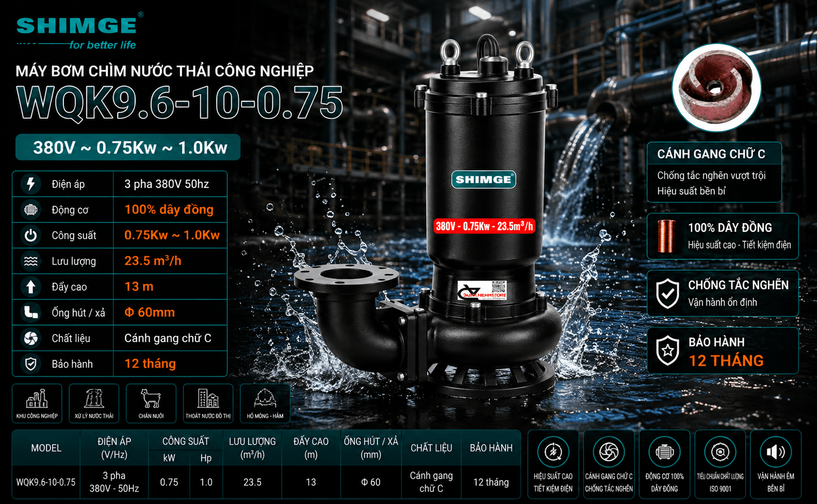
Task: Click the fan blade icon beside Chất liệu
Action: point(31,338)
